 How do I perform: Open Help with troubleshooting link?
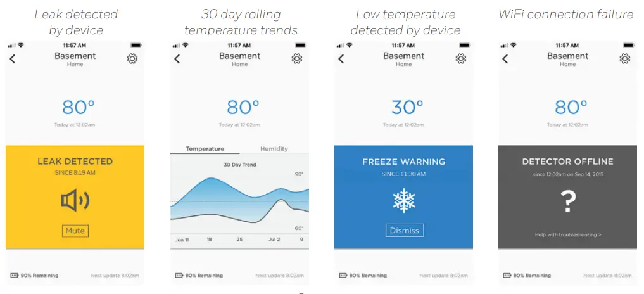[x=568, y=235]
